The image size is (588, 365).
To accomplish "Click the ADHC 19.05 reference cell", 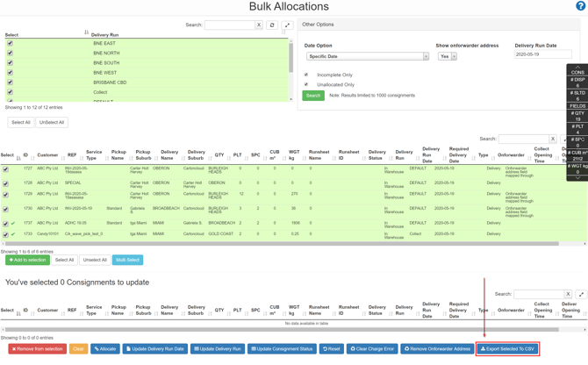I will 75,223.
